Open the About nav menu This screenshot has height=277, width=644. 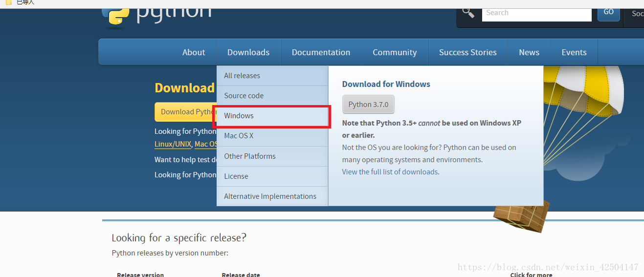(194, 52)
